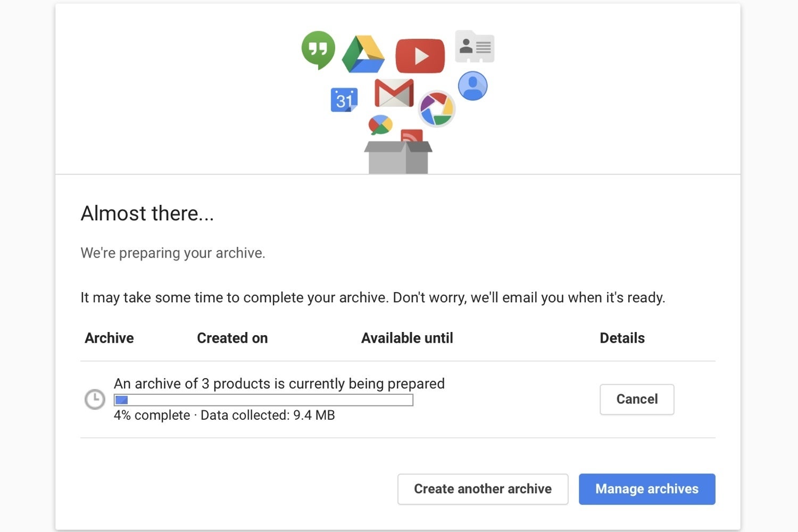Click the Available until column header

coord(407,338)
